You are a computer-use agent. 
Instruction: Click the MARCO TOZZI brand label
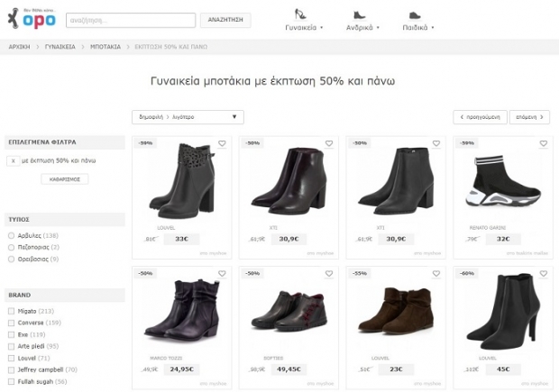[166, 358]
